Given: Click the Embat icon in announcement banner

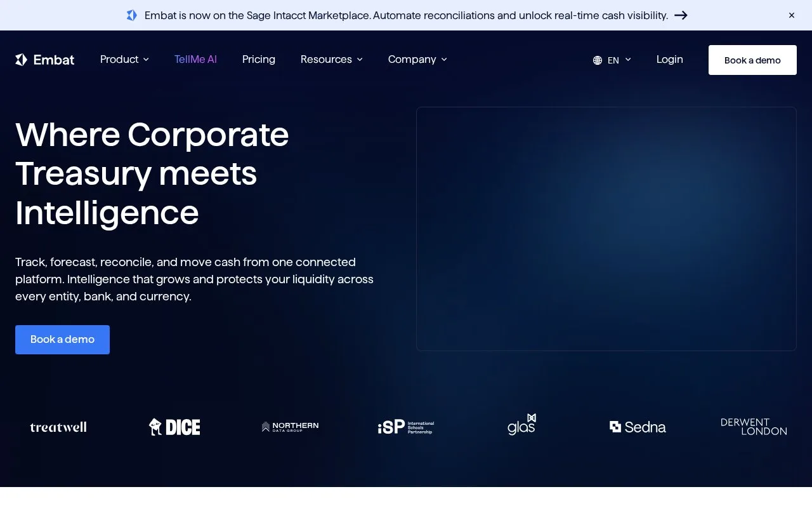Looking at the screenshot, I should tap(131, 15).
